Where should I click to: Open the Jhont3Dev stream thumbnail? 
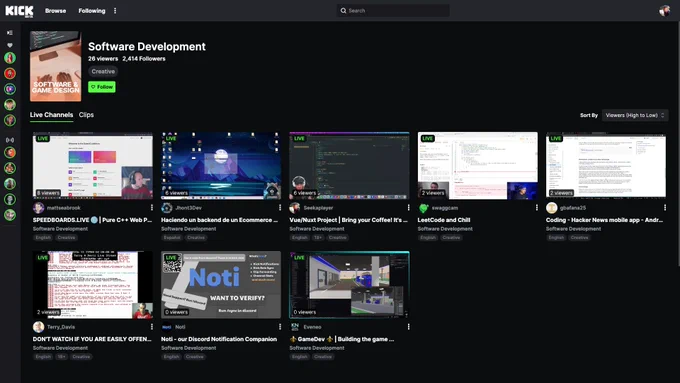click(221, 166)
